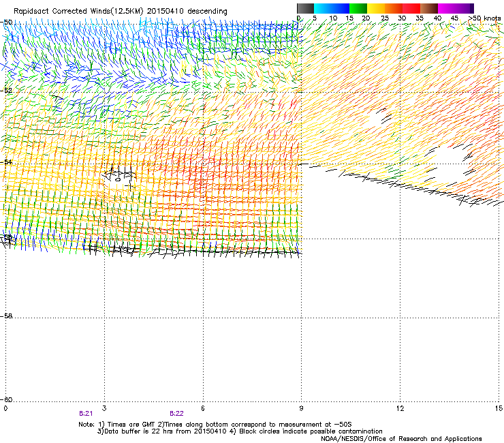Viewport: 504px width, 443px height.
Task: Click the gray 0-5 knots color swatch
Action: (305, 8)
